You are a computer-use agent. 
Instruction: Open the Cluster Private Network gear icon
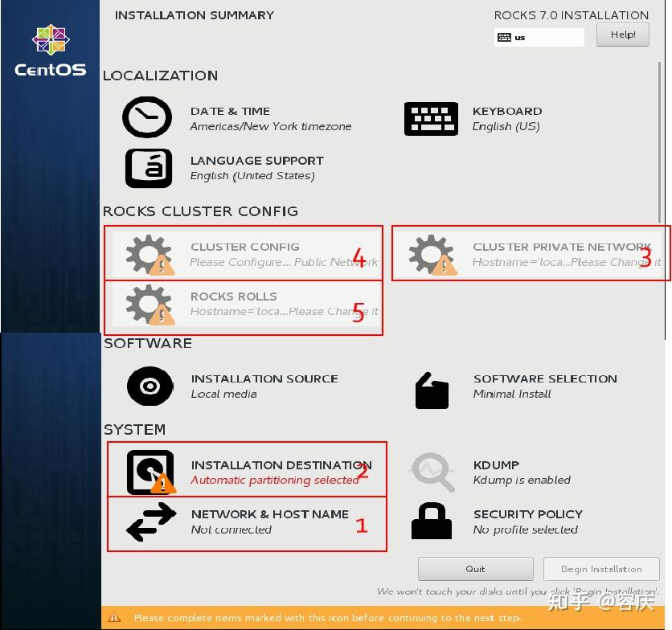432,255
